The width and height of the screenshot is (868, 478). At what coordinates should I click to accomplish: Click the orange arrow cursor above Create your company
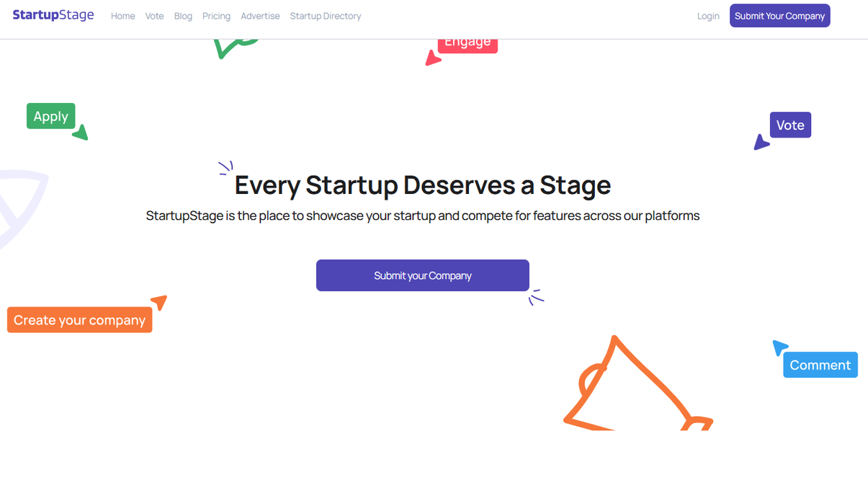point(159,302)
